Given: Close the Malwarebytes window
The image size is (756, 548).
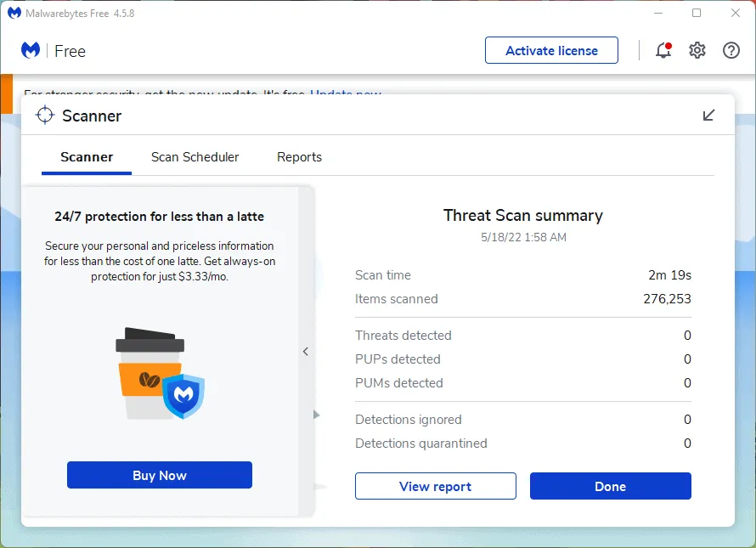Looking at the screenshot, I should pyautogui.click(x=736, y=13).
